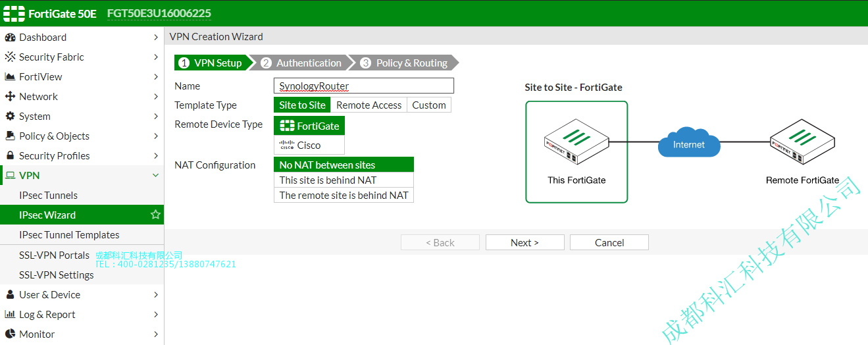The image size is (868, 345).
Task: Expand the Security Fabric chevron
Action: 156,57
